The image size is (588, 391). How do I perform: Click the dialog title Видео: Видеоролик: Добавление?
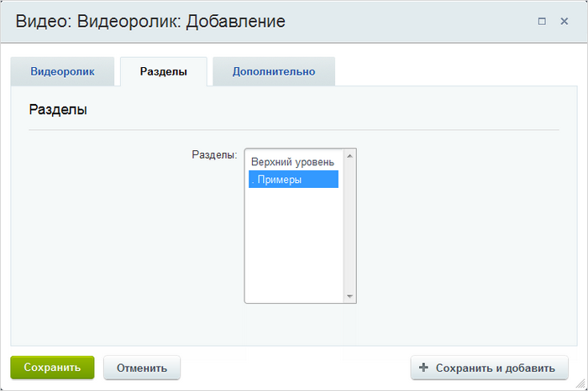150,21
